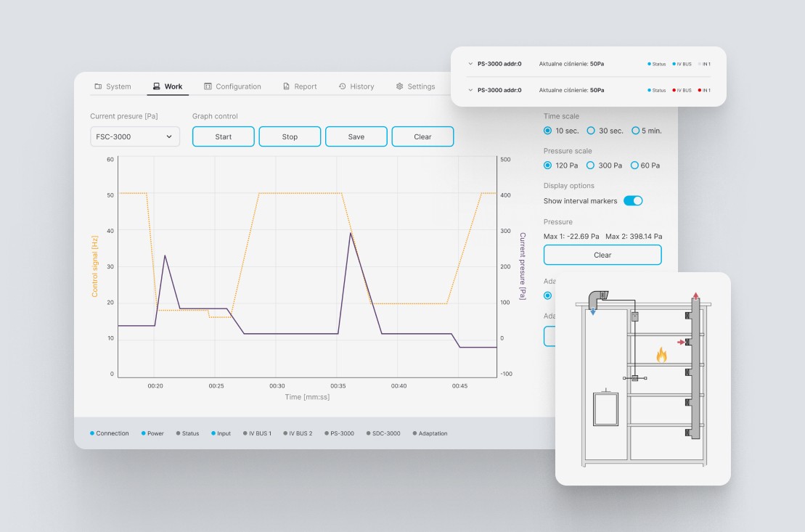Open the FSC-3000 pressure source dropdown
Viewport: 805px width, 532px height.
click(135, 136)
